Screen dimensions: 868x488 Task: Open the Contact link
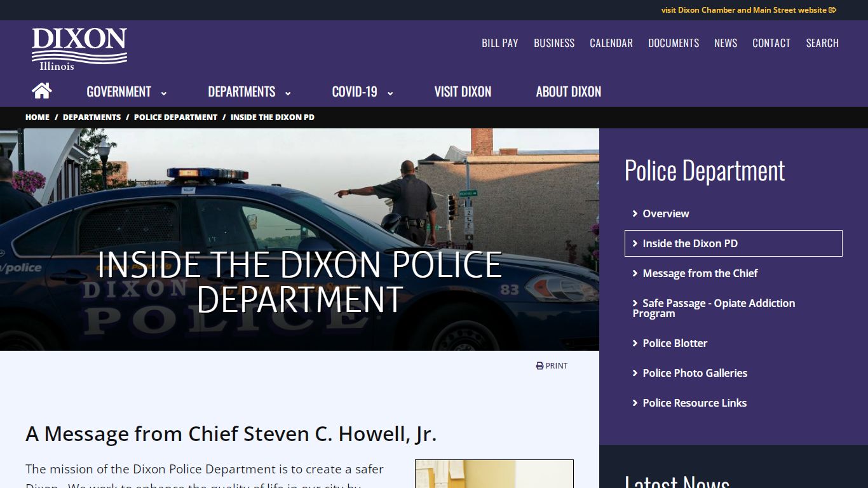point(771,43)
